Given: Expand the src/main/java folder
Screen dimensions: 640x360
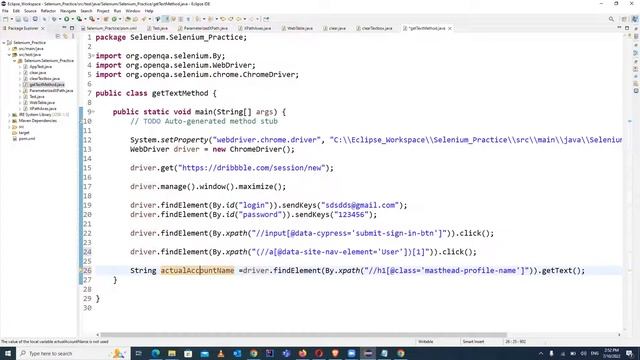Looking at the screenshot, I should coord(9,49).
